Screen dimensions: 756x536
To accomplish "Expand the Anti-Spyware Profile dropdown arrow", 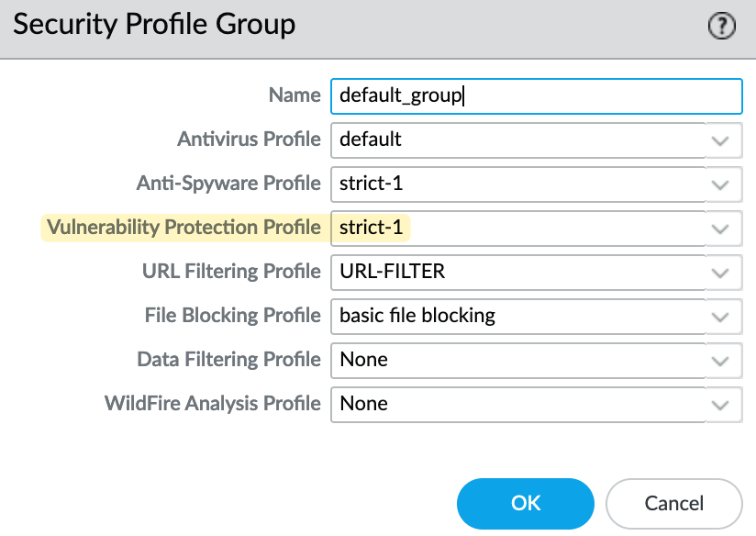I will click(x=720, y=184).
